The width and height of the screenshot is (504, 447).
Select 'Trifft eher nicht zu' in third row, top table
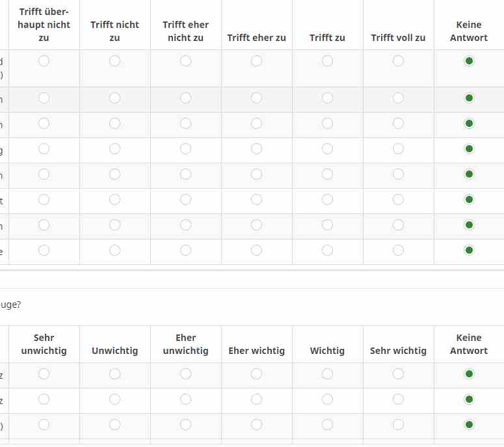[185, 124]
